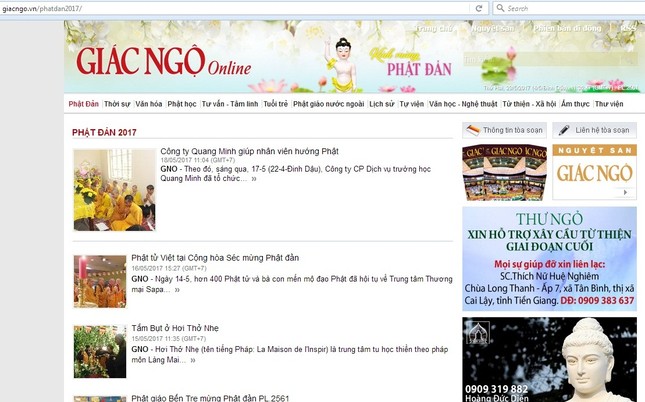Open Văn học - Nghệ thuật menu
Image resolution: width=645 pixels, height=402 pixels.
[x=463, y=104]
